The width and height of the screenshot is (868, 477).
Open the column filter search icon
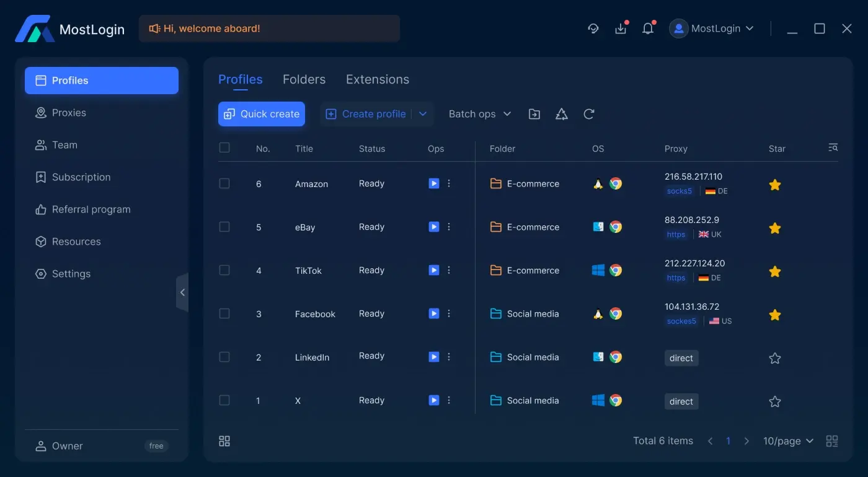coord(833,147)
